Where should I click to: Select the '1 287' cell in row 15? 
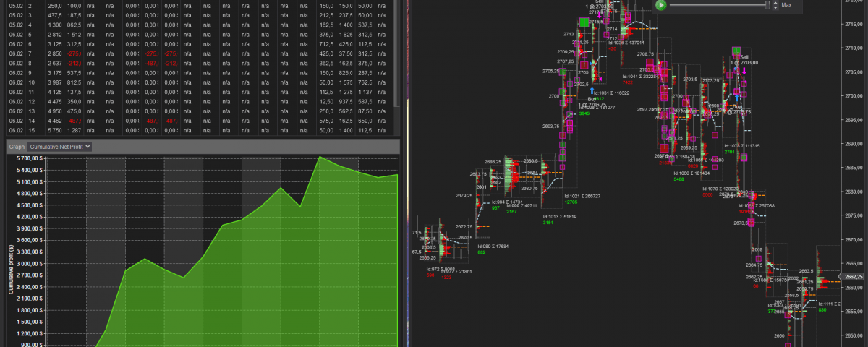click(x=75, y=130)
